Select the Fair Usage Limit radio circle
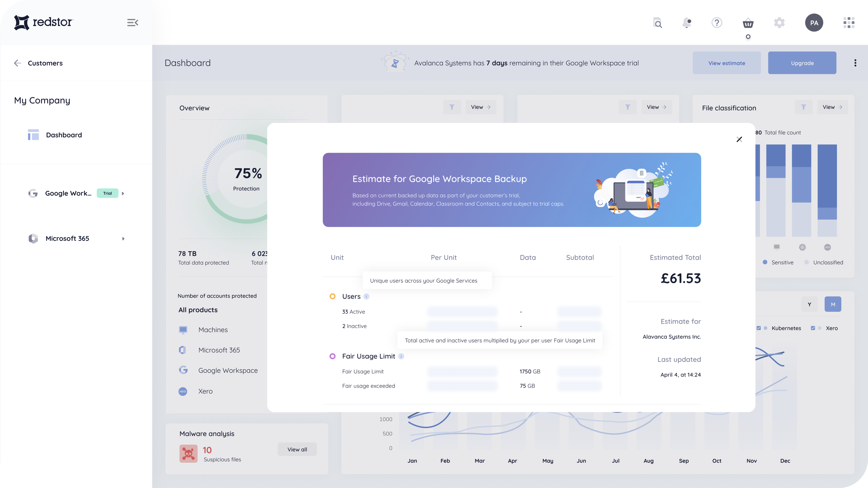Image resolution: width=868 pixels, height=488 pixels. click(x=332, y=356)
